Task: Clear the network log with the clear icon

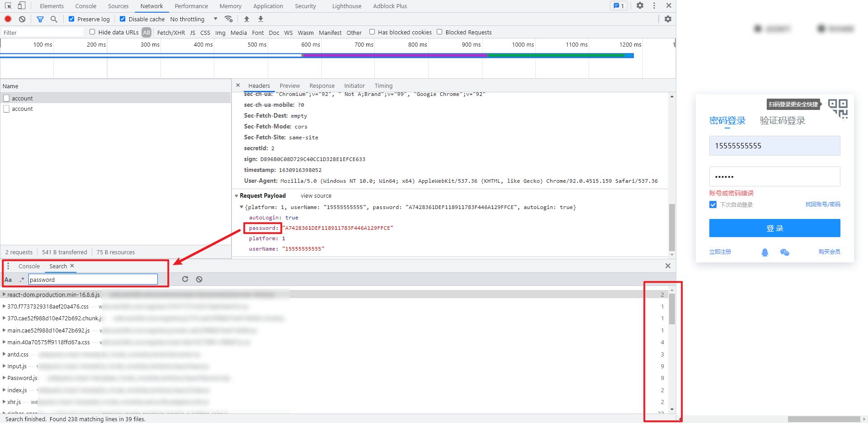Action: 22,19
